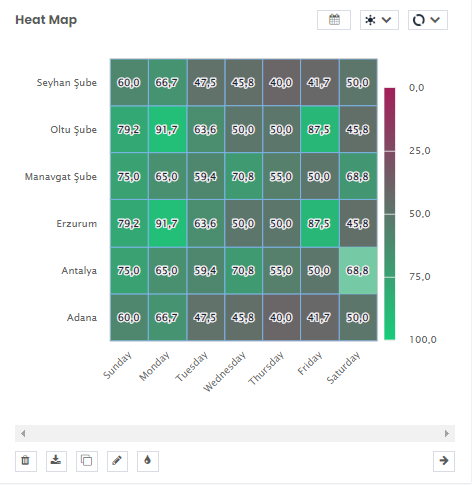Viewport: 472px width, 485px height.
Task: Open the color drop settings icon
Action: 148,461
